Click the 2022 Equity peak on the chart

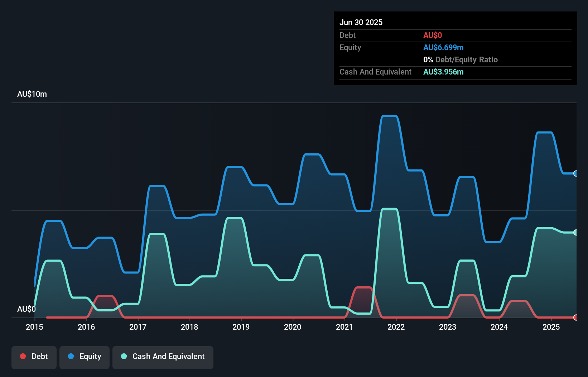coord(389,116)
